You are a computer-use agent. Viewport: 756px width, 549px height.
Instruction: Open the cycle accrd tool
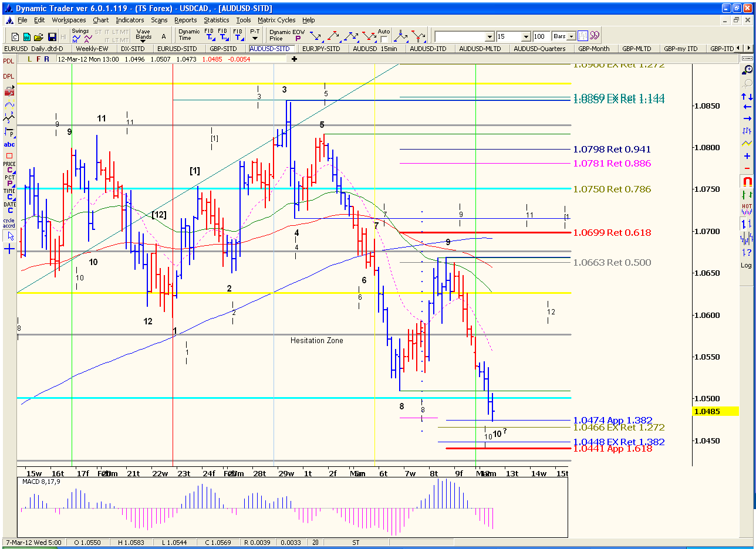pyautogui.click(x=9, y=222)
